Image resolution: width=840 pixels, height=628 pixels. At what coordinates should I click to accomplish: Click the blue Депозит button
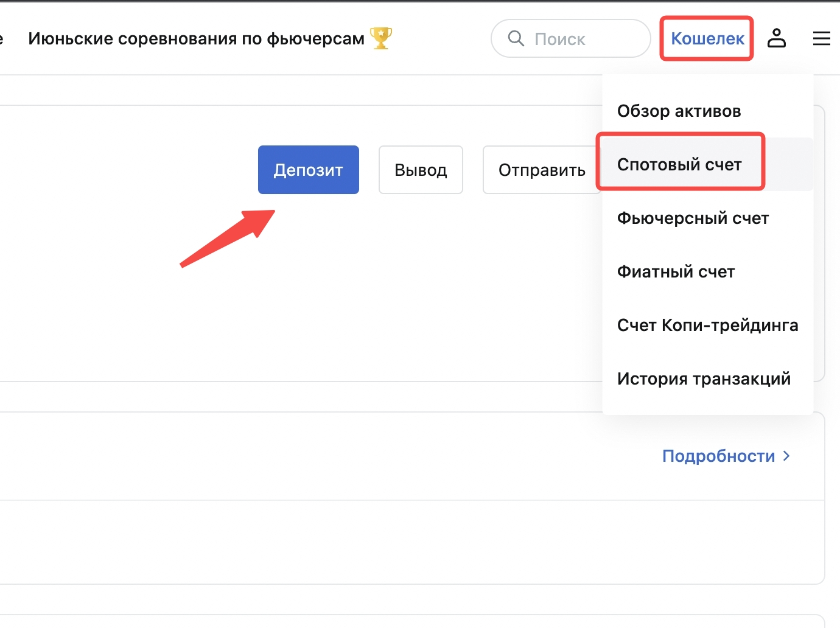[309, 170]
